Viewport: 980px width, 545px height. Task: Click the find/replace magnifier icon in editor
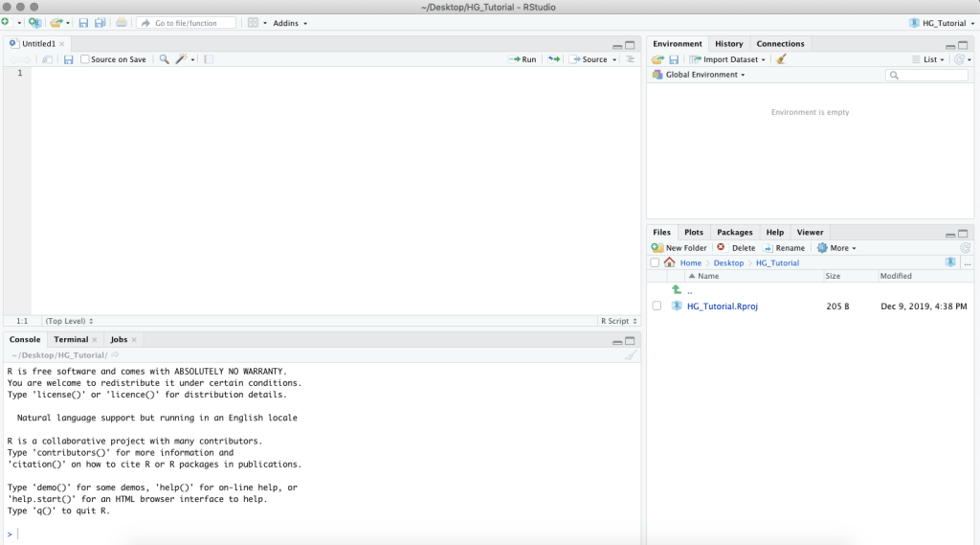(164, 59)
